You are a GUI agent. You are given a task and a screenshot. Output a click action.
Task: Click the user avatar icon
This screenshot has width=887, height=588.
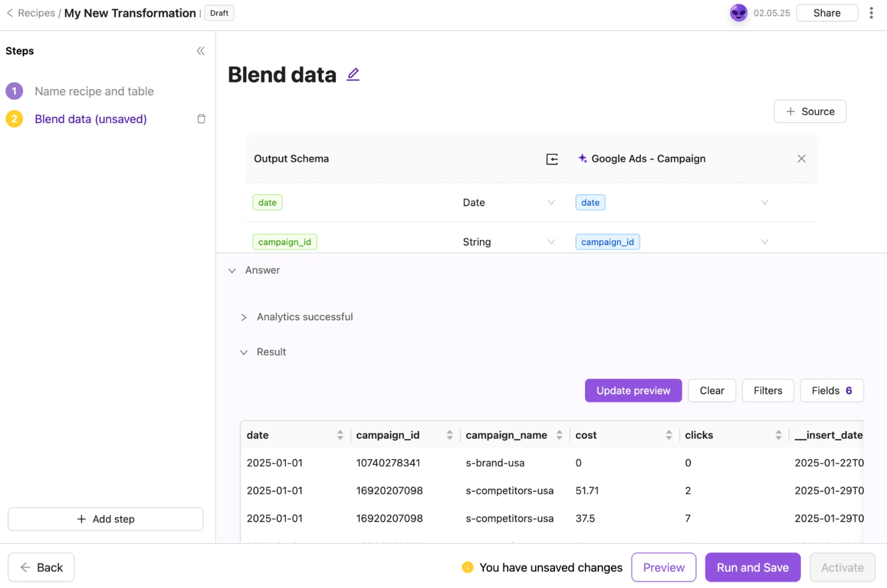[x=738, y=13]
